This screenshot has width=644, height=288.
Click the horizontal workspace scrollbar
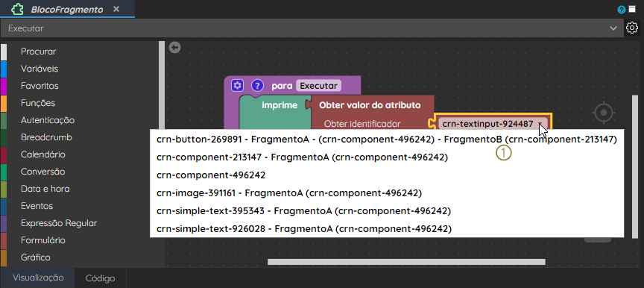pos(406,262)
